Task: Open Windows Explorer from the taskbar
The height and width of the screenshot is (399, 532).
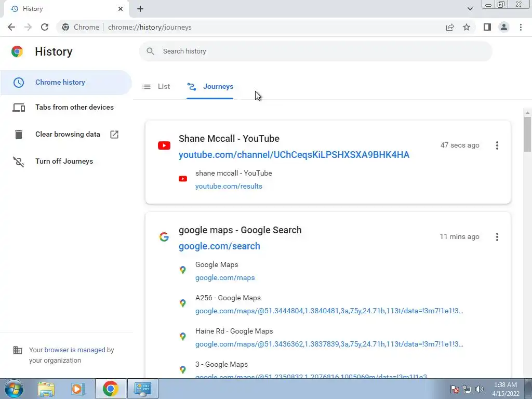Action: (x=46, y=389)
